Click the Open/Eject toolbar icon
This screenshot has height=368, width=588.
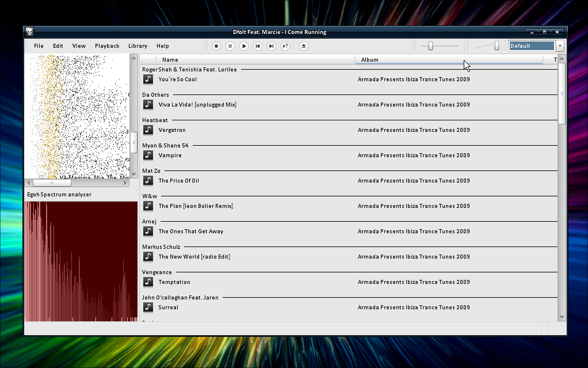click(x=304, y=46)
